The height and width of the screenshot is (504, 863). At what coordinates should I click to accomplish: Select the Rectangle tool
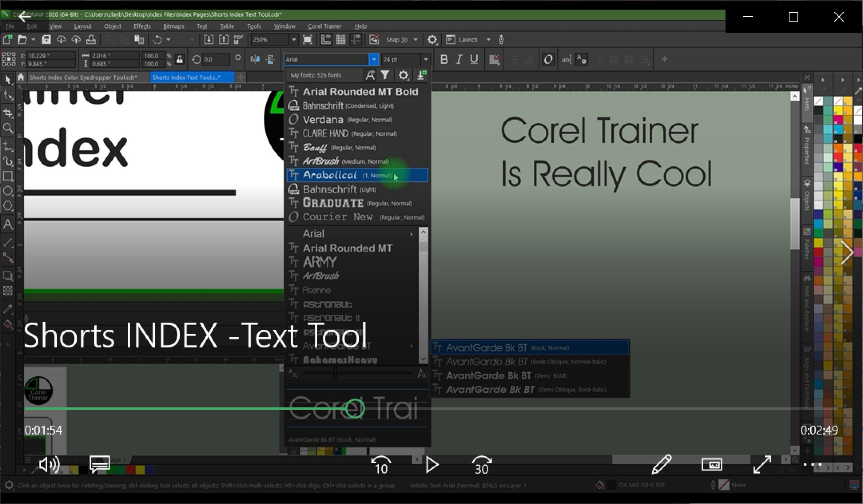pyautogui.click(x=8, y=176)
